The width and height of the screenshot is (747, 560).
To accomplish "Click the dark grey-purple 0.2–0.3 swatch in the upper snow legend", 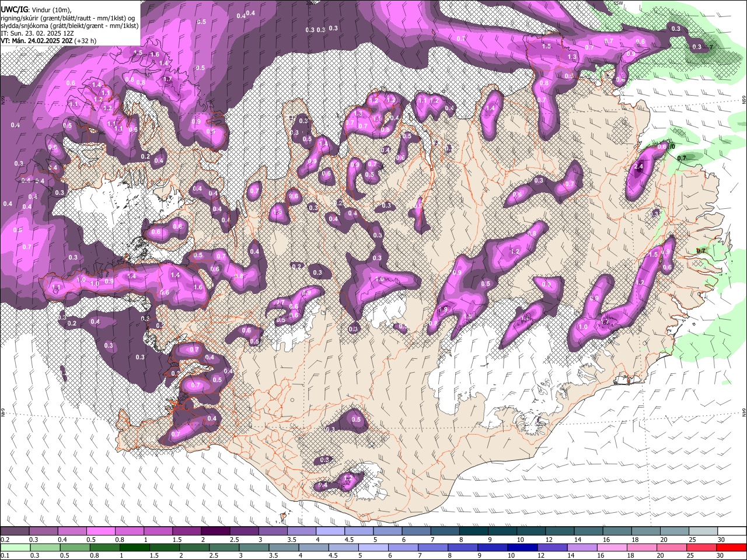I will coord(15,531).
